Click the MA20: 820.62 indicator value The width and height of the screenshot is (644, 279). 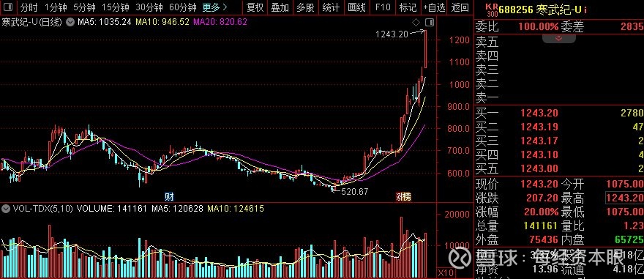tap(220, 22)
